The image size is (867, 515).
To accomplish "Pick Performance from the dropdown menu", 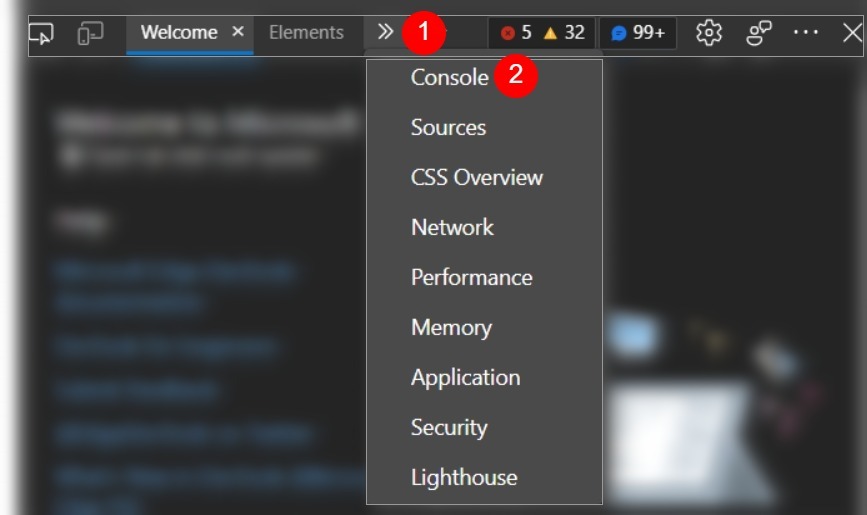I will tap(471, 277).
